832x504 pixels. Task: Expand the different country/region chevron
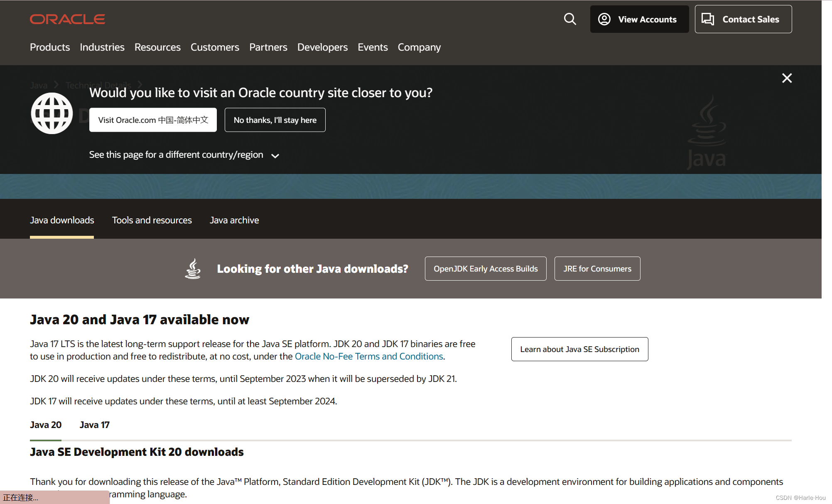click(275, 156)
